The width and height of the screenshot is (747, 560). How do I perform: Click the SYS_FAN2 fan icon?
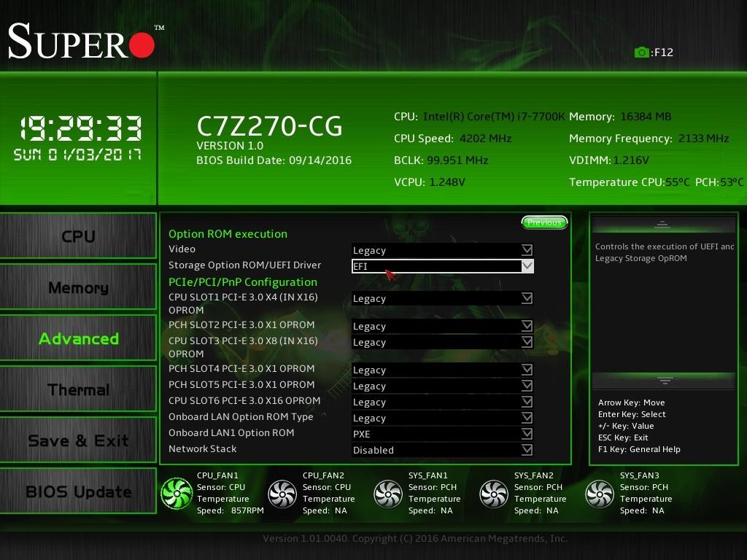click(x=493, y=494)
